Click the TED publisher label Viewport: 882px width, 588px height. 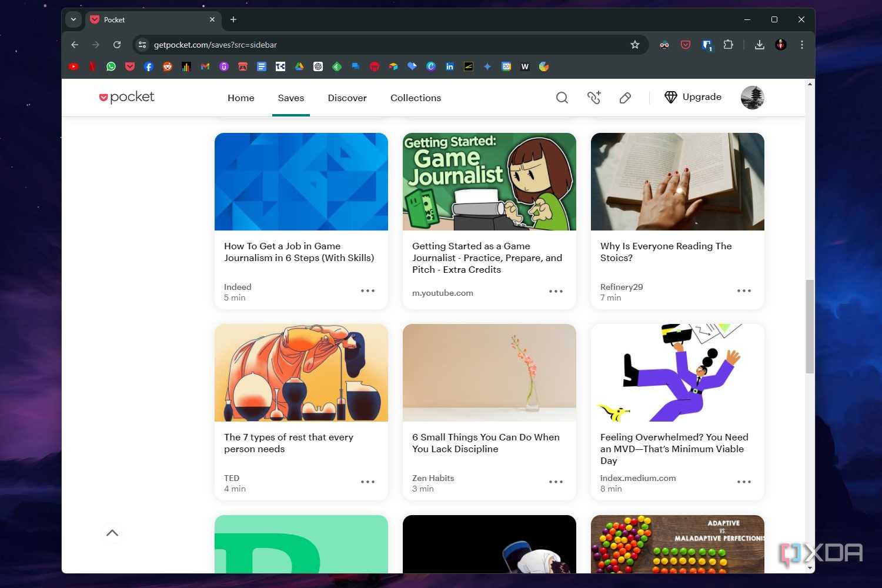(232, 478)
